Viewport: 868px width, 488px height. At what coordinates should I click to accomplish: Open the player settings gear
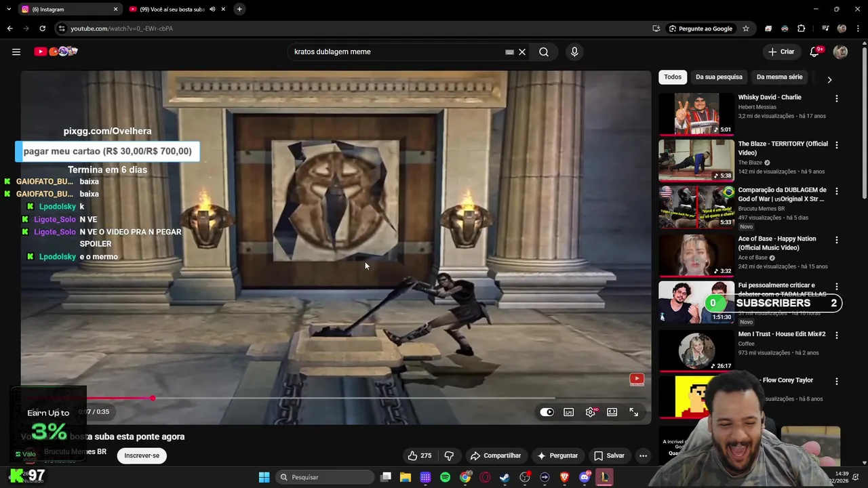(x=591, y=412)
